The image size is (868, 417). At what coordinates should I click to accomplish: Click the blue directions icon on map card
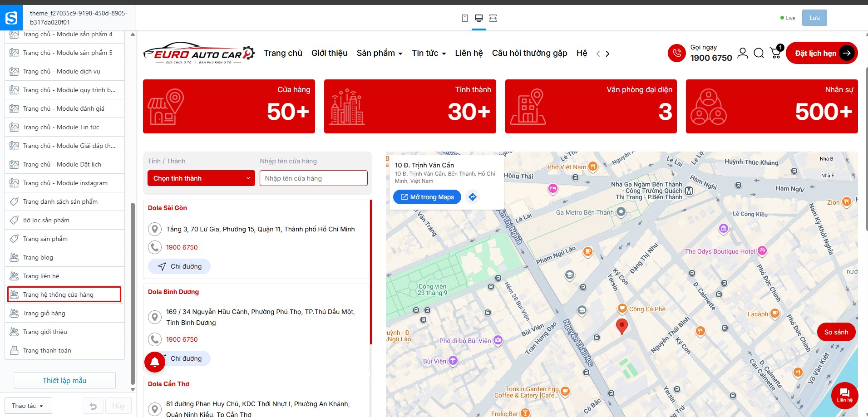coord(473,197)
